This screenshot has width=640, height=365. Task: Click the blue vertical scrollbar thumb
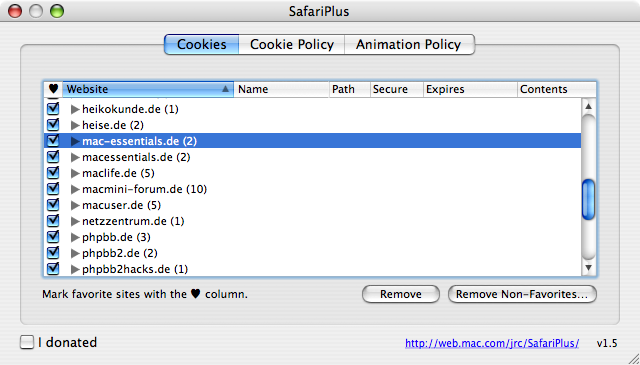click(x=588, y=200)
